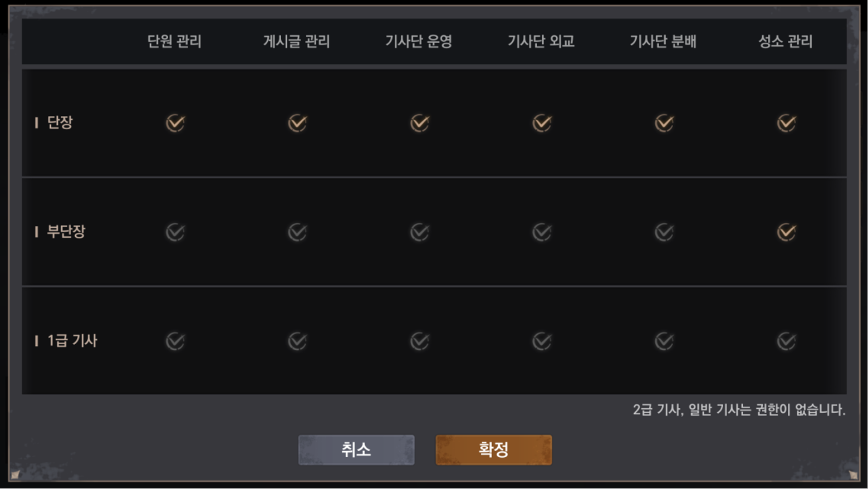This screenshot has height=489, width=868.
Task: Disable 단장 기사단 외교 permission
Action: [542, 123]
